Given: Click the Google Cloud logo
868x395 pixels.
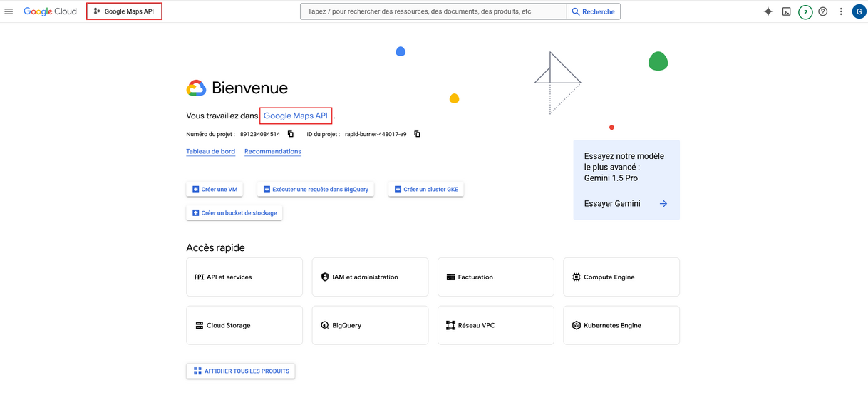Looking at the screenshot, I should click(x=50, y=11).
